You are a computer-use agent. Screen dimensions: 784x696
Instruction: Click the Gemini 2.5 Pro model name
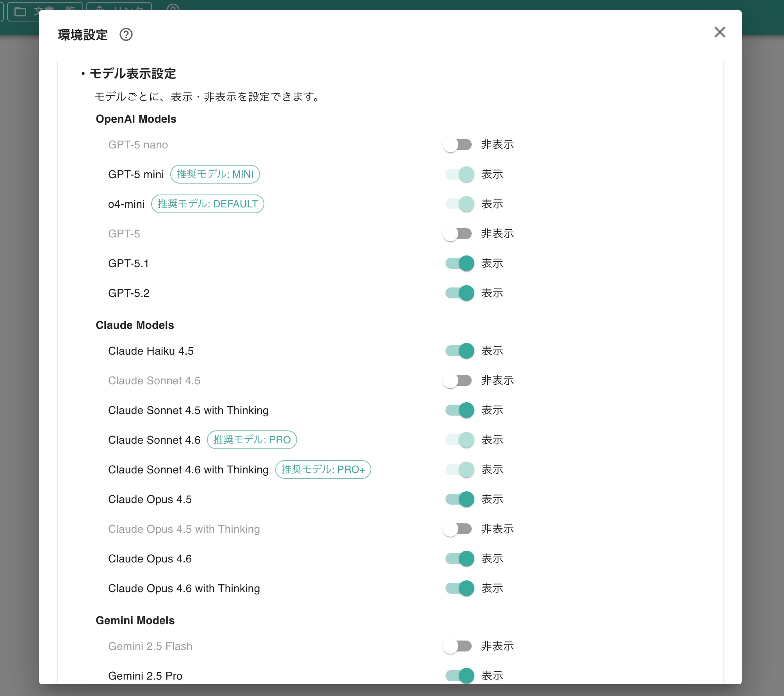point(145,676)
